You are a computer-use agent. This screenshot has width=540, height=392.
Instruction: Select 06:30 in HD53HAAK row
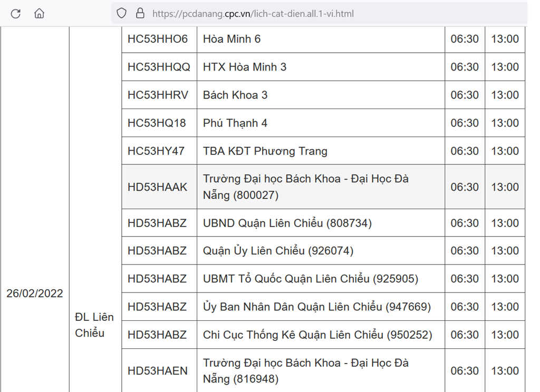coord(465,187)
